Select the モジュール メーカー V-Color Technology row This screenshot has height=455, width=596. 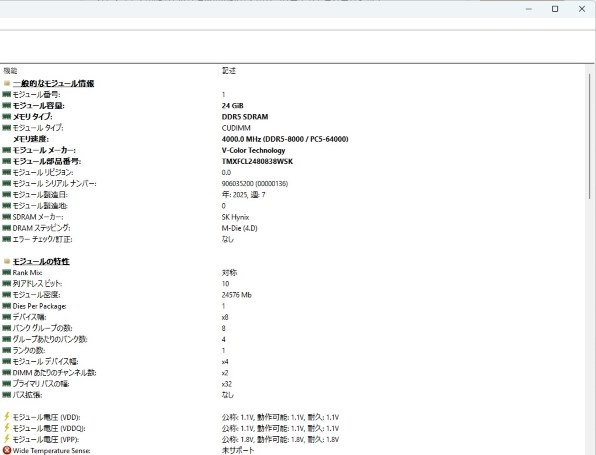[x=293, y=150]
